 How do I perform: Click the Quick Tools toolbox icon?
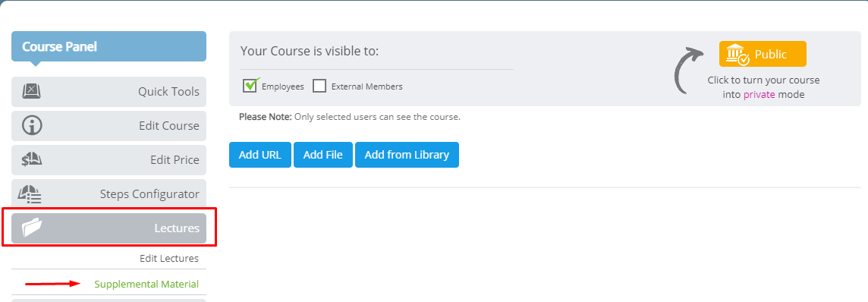[x=32, y=91]
